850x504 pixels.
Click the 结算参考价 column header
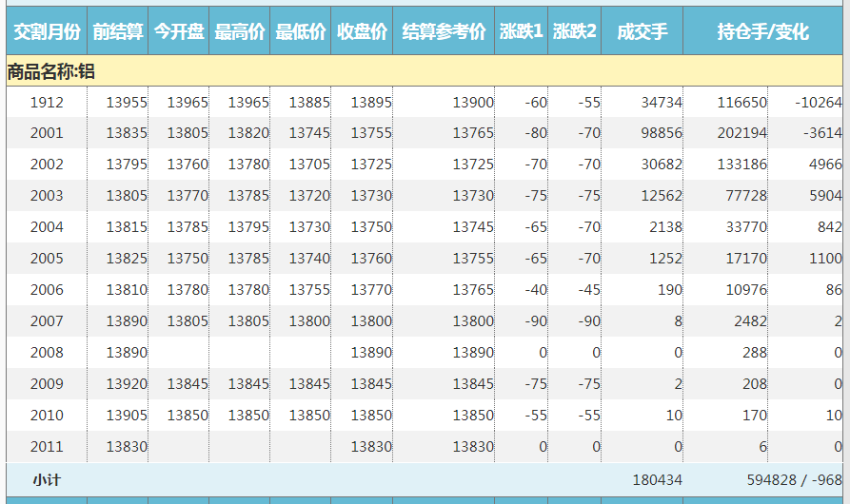tap(444, 31)
